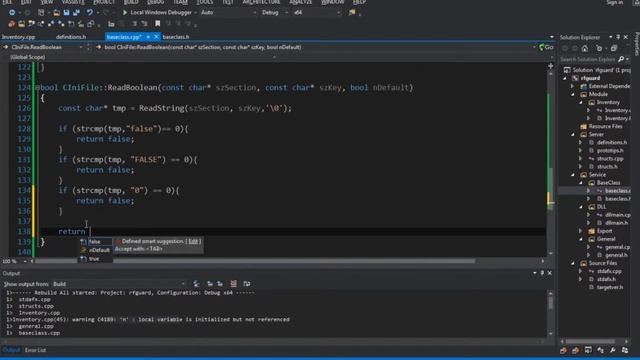Click Sign in at the top right
The width and height of the screenshot is (640, 360).
[x=615, y=2]
